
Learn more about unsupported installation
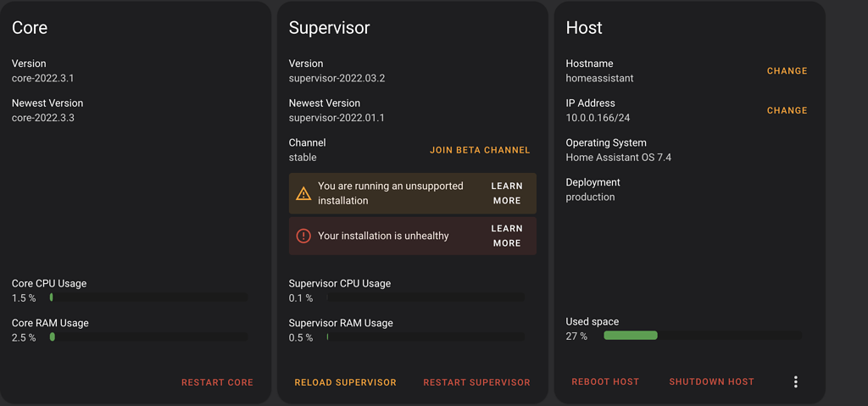pos(507,193)
